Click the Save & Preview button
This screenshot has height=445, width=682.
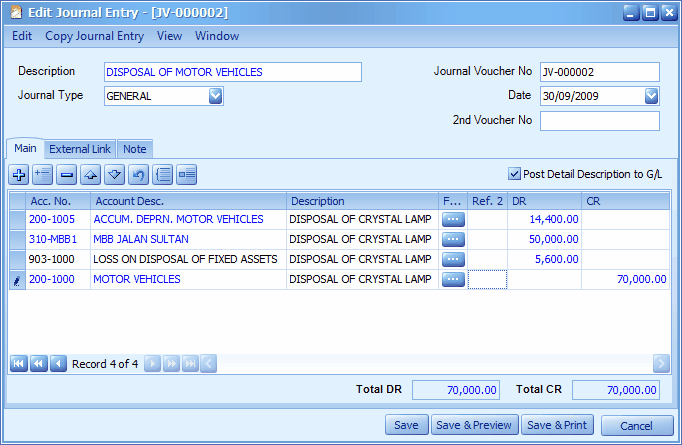click(474, 425)
